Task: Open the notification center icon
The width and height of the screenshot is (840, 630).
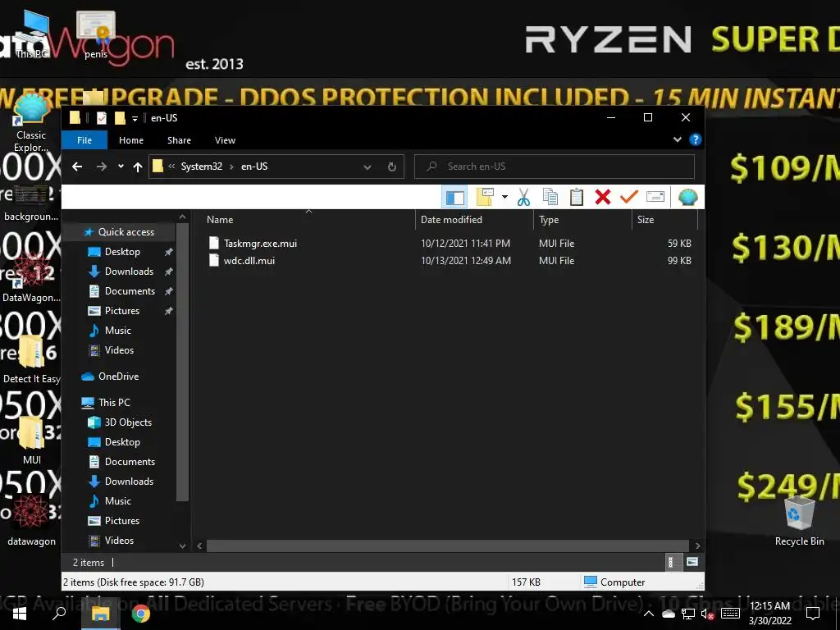Action: tap(813, 614)
